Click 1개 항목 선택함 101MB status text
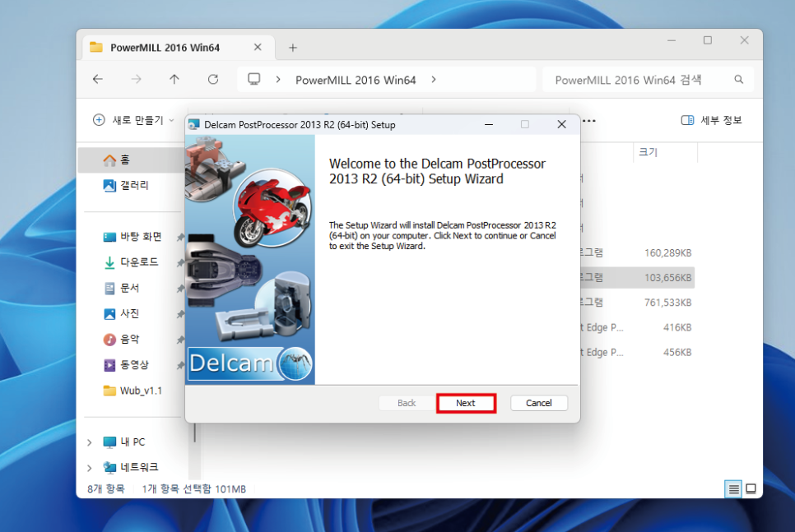The height and width of the screenshot is (532, 795). 193,489
